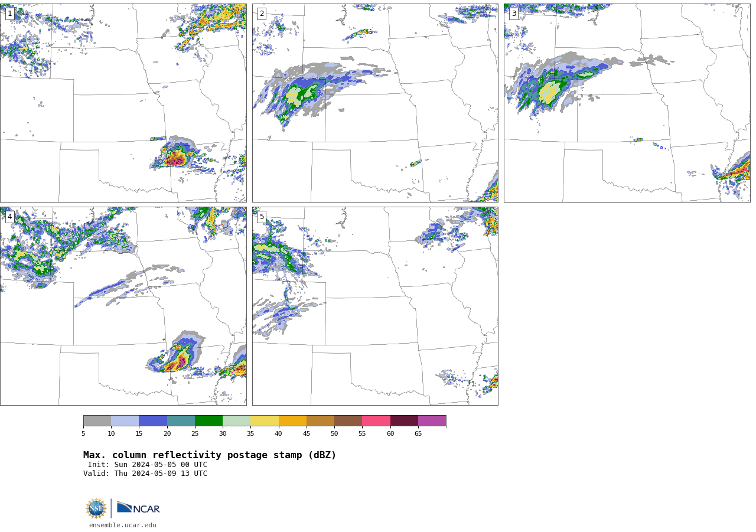Open ensemble member 1 reflectivity map
756x532 pixels.
[123, 103]
